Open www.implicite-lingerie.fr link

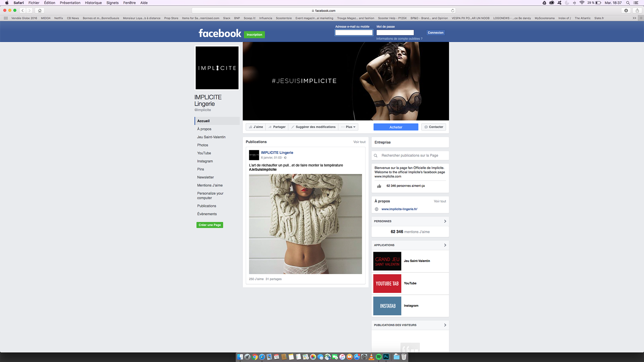pyautogui.click(x=399, y=209)
